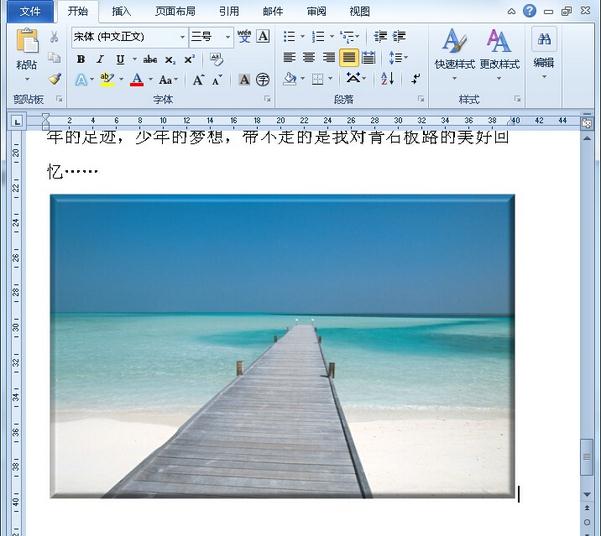This screenshot has width=601, height=536.
Task: Apply red font color
Action: (x=137, y=80)
